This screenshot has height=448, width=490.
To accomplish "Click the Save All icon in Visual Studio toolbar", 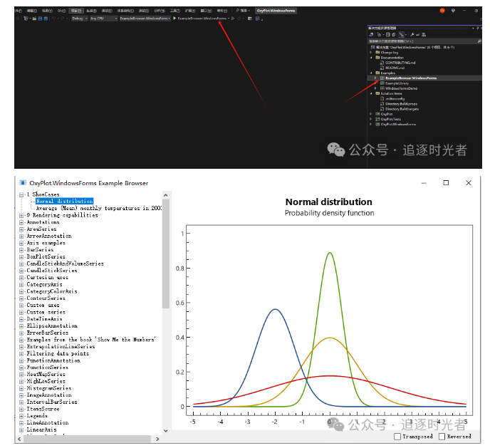I will coord(46,19).
